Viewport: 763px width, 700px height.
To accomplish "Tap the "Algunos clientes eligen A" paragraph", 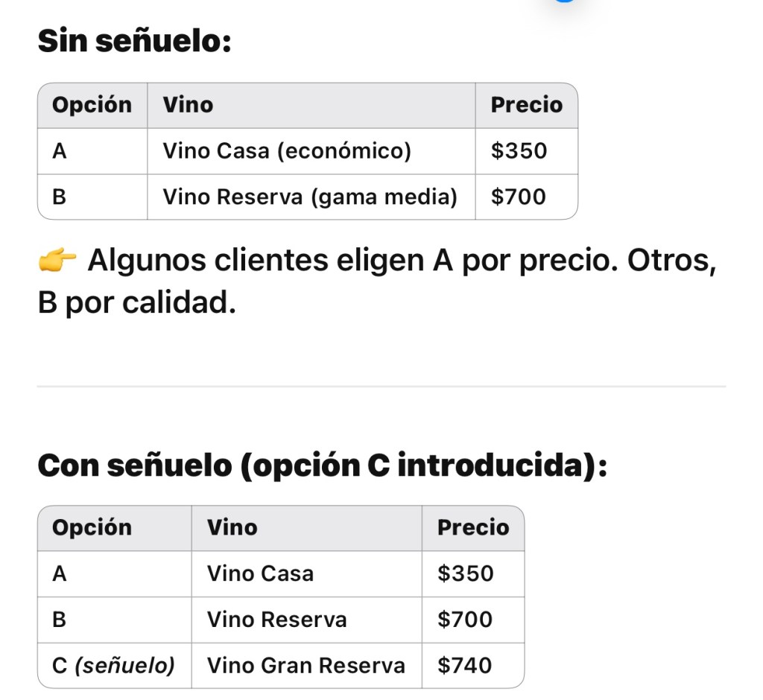I will click(x=377, y=281).
